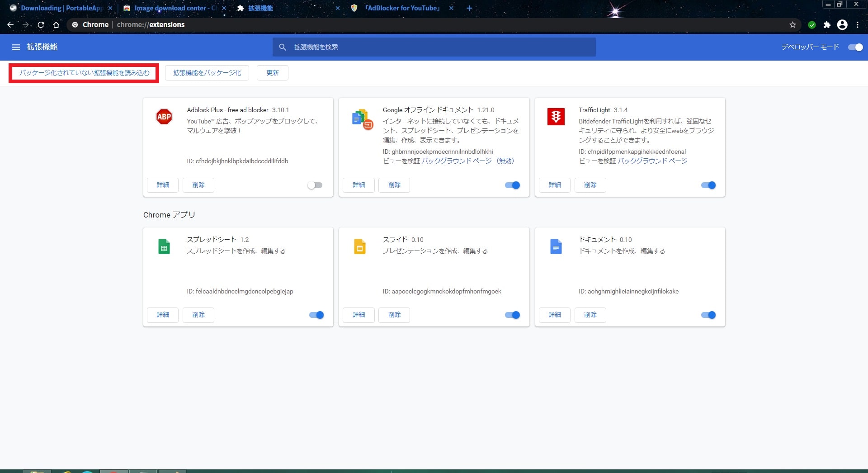The height and width of the screenshot is (473, 868).
Task: Open 詳細 for Google オフライン ドキュメント
Action: [359, 185]
